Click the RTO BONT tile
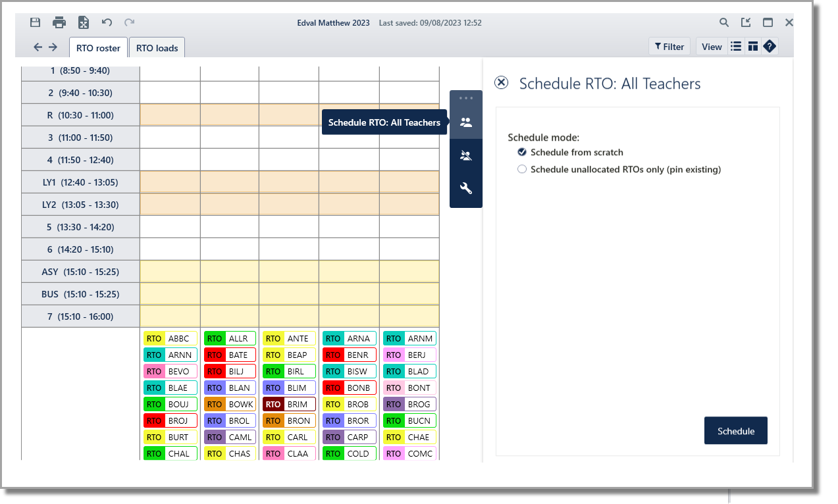Image resolution: width=838 pixels, height=504 pixels. click(409, 388)
